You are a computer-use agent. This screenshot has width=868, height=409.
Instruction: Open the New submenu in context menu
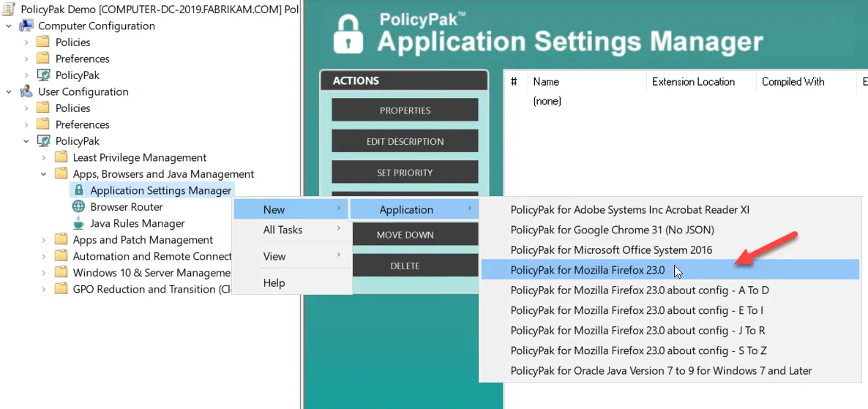tap(291, 209)
